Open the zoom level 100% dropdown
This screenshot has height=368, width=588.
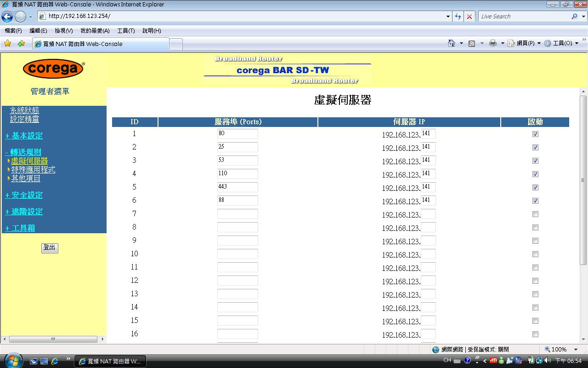(576, 350)
